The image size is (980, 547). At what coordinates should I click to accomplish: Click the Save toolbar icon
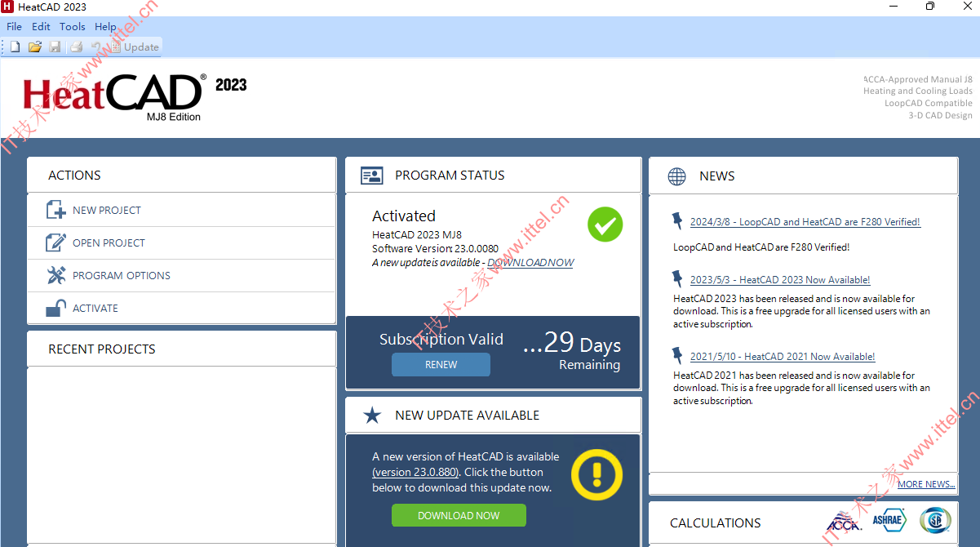(55, 47)
